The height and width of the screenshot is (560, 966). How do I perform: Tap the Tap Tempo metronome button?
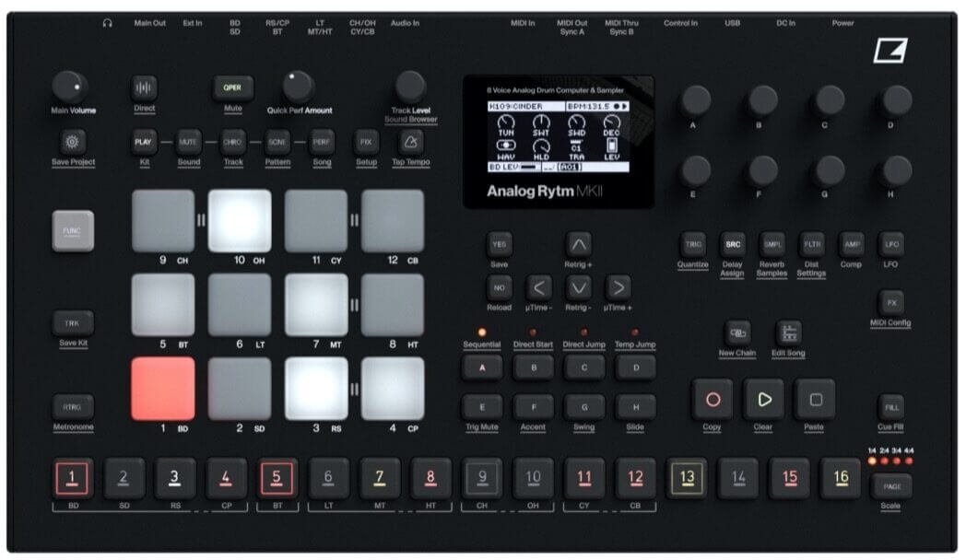410,142
